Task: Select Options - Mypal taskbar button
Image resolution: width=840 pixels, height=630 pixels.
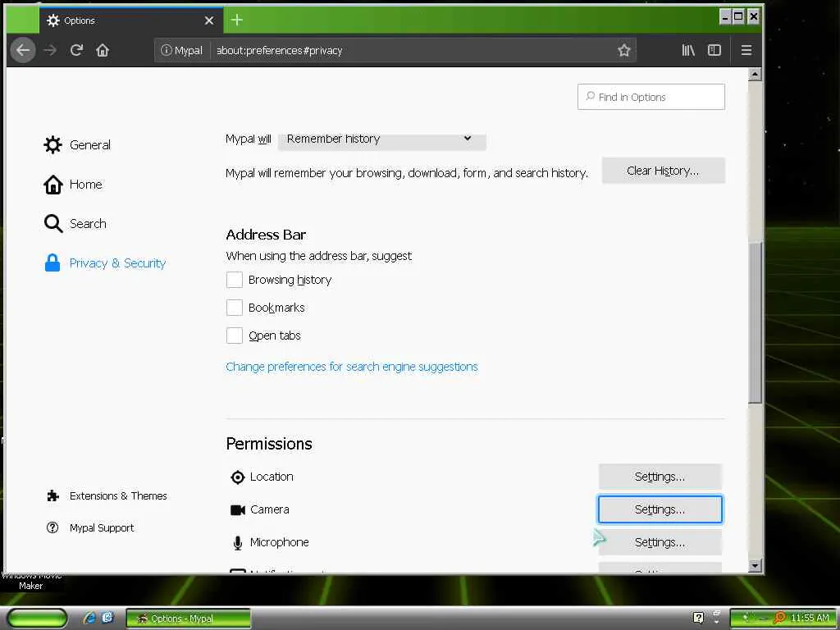Action: click(188, 619)
